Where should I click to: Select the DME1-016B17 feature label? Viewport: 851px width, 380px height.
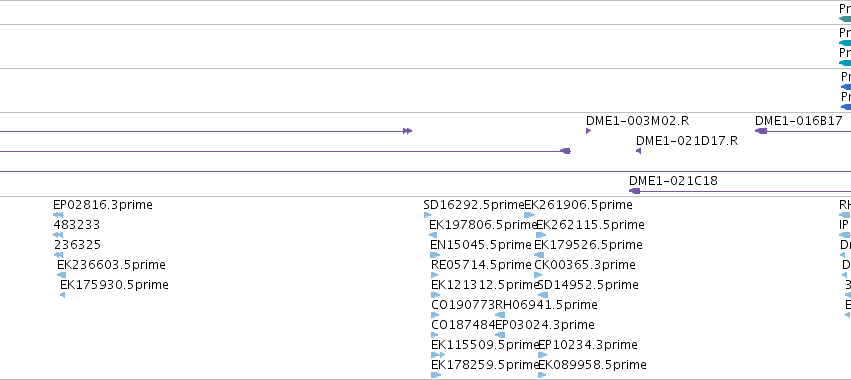tap(798, 121)
